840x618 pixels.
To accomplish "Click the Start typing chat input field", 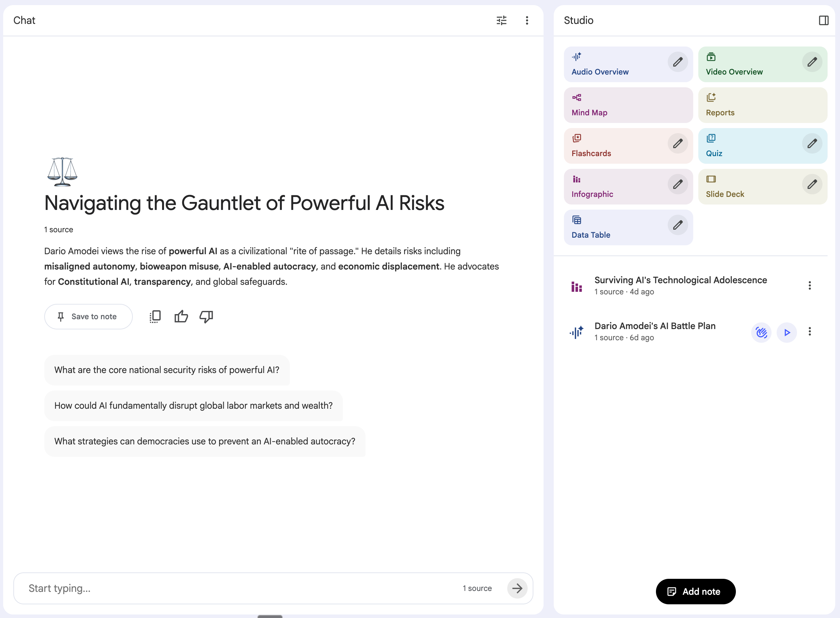I will (239, 588).
